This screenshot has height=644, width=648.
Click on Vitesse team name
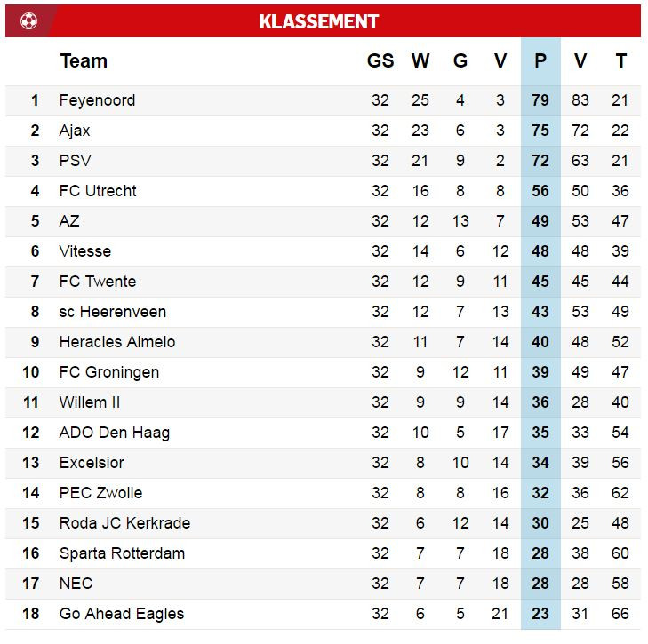click(85, 251)
